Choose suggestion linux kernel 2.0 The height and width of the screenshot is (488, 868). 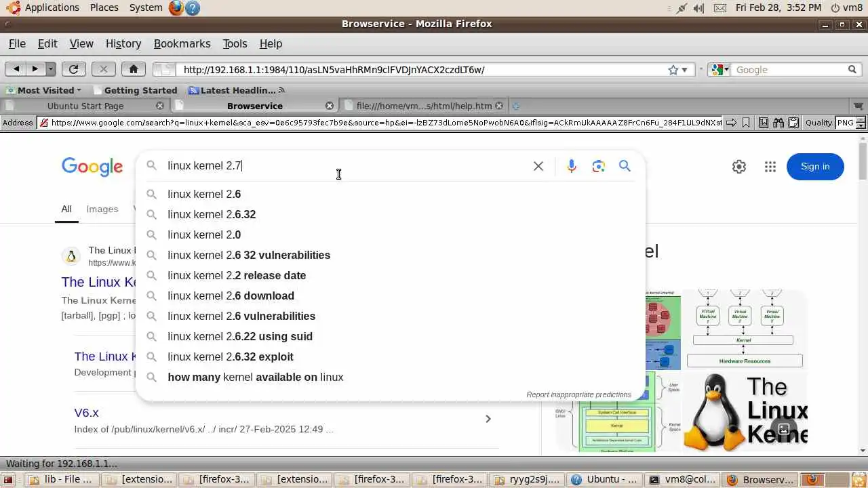coord(391,235)
